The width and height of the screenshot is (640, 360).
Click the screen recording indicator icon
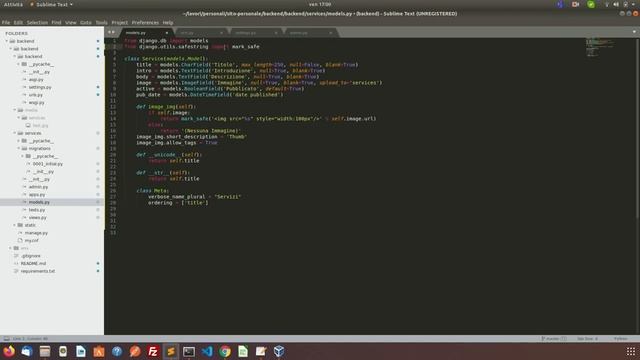pos(576,4)
